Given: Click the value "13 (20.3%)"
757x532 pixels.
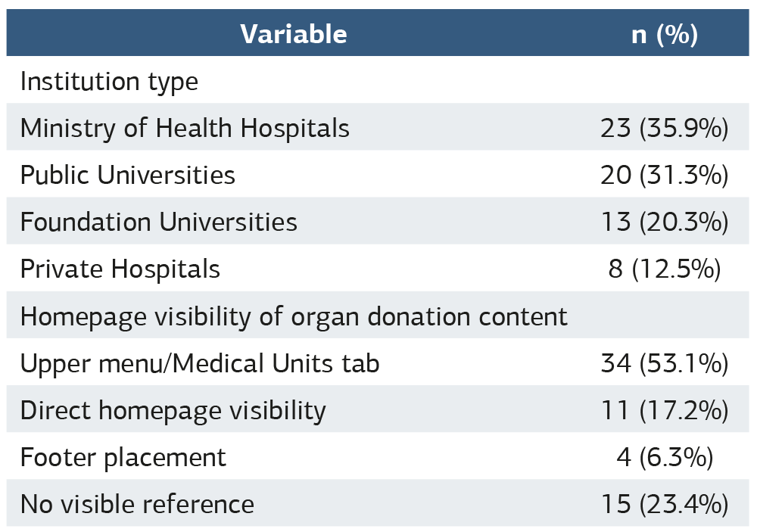Looking at the screenshot, I should click(664, 222).
